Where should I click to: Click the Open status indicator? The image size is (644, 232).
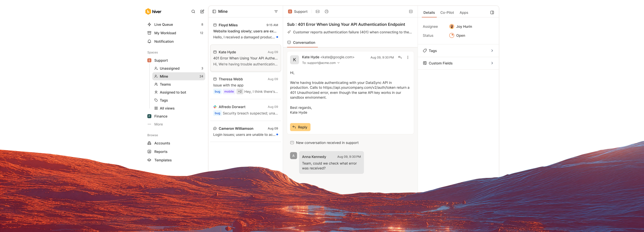pyautogui.click(x=457, y=36)
